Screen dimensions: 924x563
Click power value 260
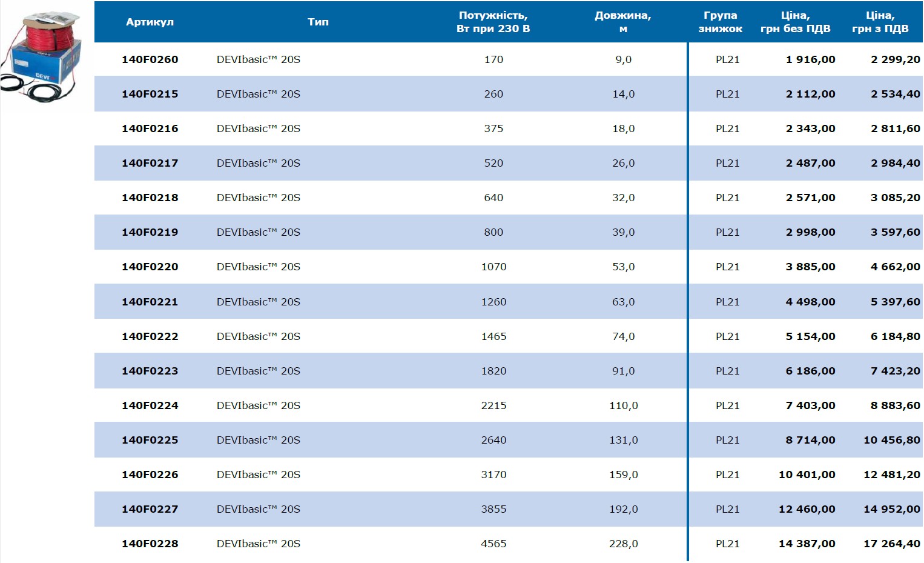tap(493, 94)
